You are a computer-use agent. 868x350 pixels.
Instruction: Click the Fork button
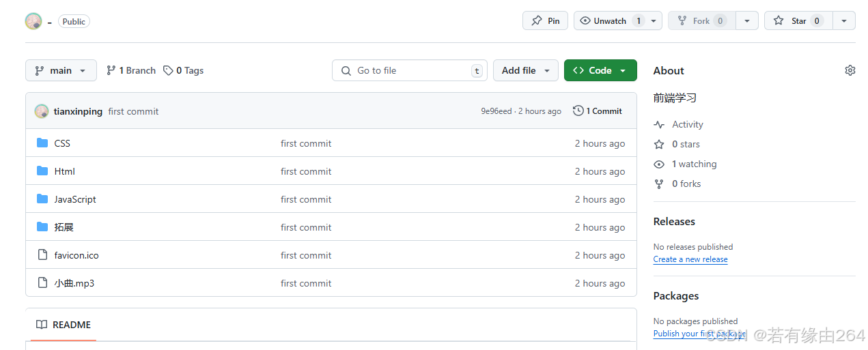coord(701,20)
